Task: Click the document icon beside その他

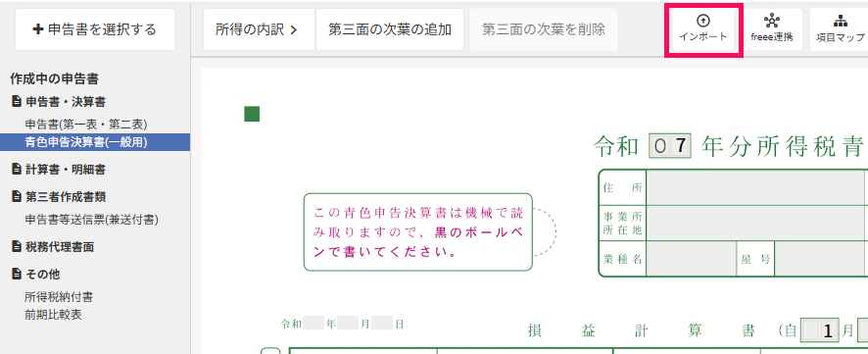Action: tap(17, 275)
